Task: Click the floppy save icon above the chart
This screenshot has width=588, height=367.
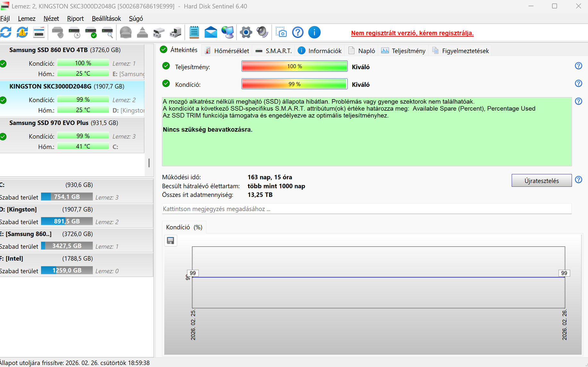Action: point(171,241)
